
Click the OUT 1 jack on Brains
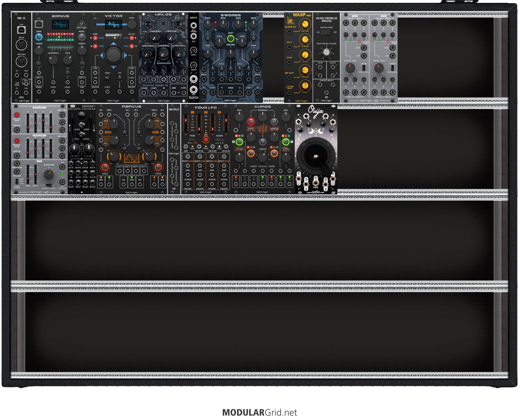point(39,82)
